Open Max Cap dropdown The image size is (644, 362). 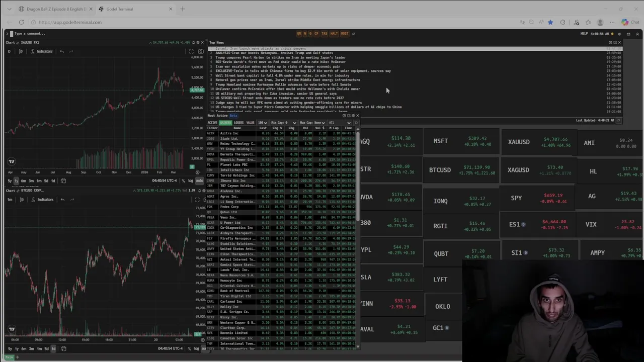coord(312,123)
